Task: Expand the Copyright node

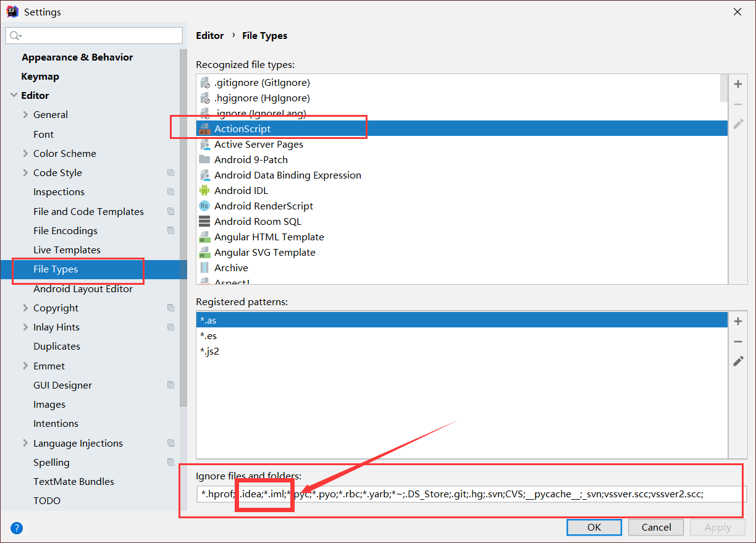Action: tap(25, 308)
